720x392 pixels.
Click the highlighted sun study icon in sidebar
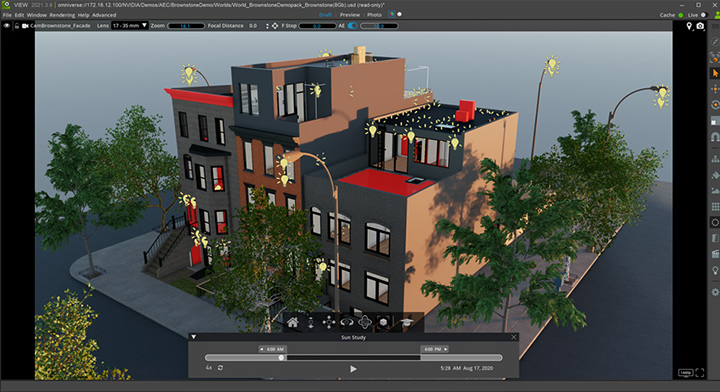[x=714, y=222]
